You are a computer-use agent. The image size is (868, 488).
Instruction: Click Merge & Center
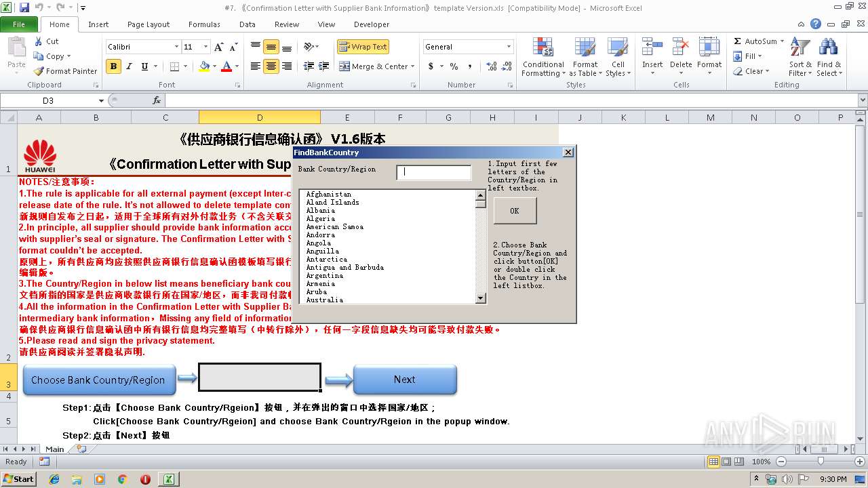tap(374, 66)
